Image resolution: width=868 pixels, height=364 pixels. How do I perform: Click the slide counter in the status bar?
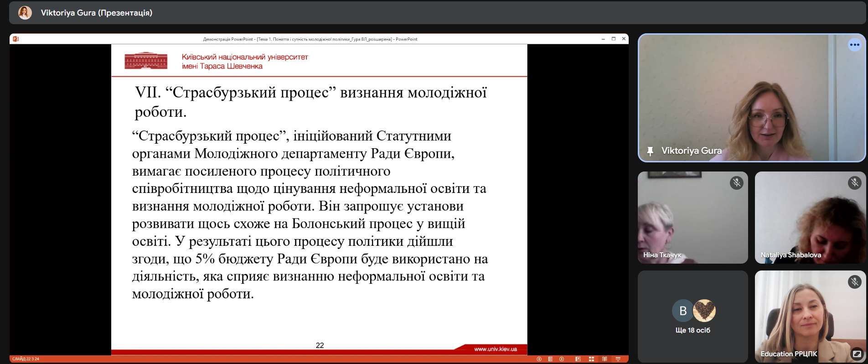[x=26, y=359]
